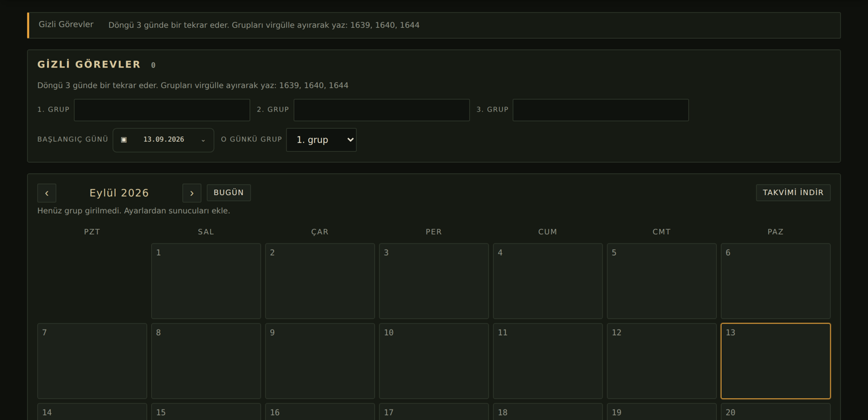Focus the 3. Grup input field
Viewport: 868px width, 420px height.
(x=601, y=110)
